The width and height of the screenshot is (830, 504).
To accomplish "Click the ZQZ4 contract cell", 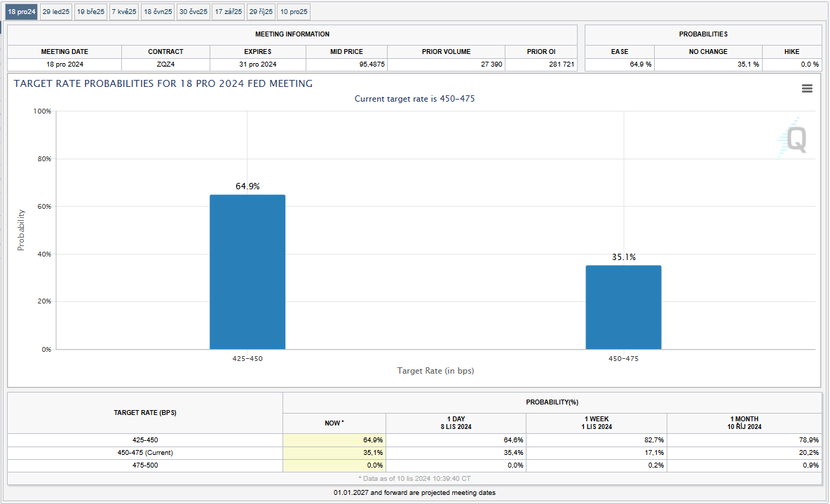I will point(165,64).
